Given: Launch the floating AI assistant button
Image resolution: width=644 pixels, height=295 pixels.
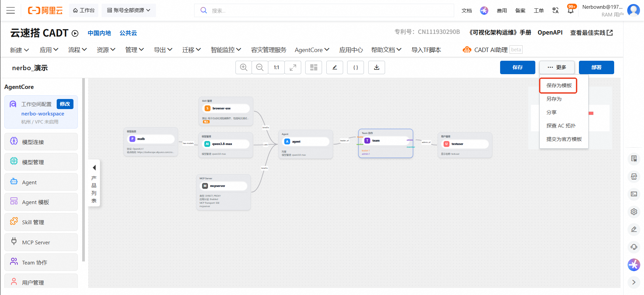Looking at the screenshot, I should point(634,265).
